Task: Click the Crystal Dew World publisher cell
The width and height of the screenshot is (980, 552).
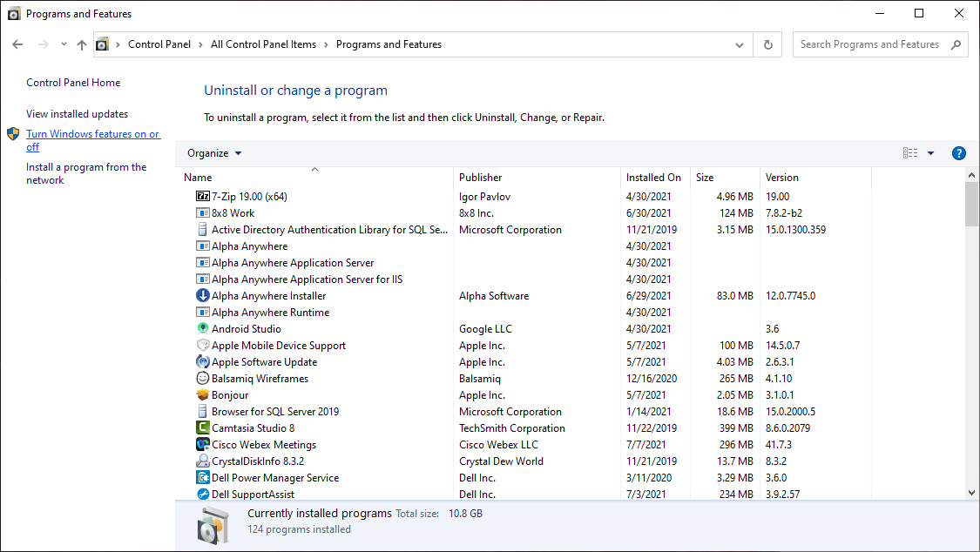Action: tap(501, 461)
